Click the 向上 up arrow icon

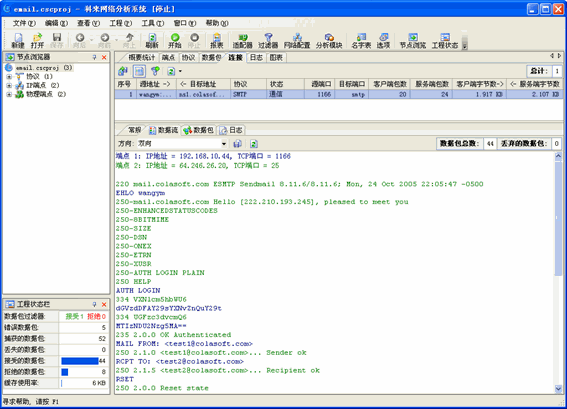(x=129, y=40)
